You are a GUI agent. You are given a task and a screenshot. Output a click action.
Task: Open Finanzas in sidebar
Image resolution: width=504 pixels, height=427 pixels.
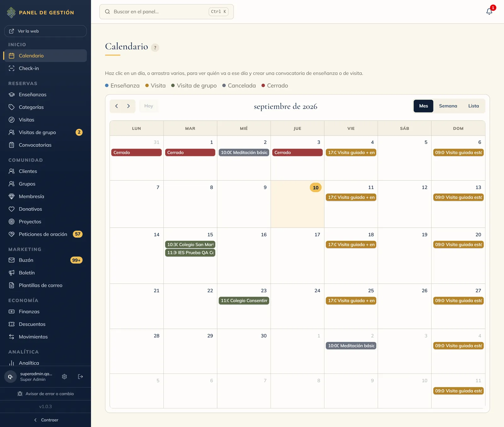point(45,311)
